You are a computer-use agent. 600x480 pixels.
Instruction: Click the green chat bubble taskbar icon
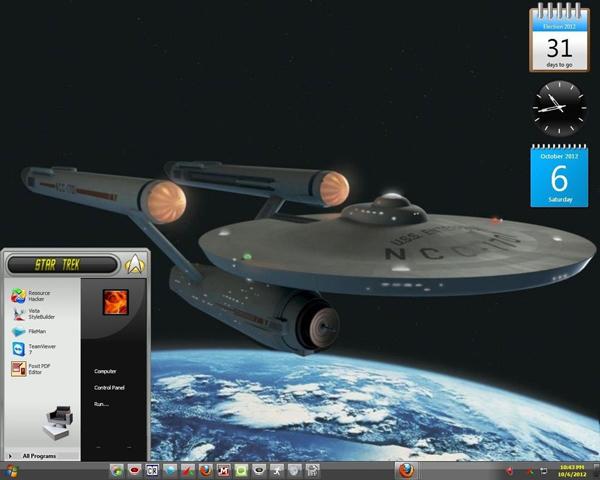[241, 470]
